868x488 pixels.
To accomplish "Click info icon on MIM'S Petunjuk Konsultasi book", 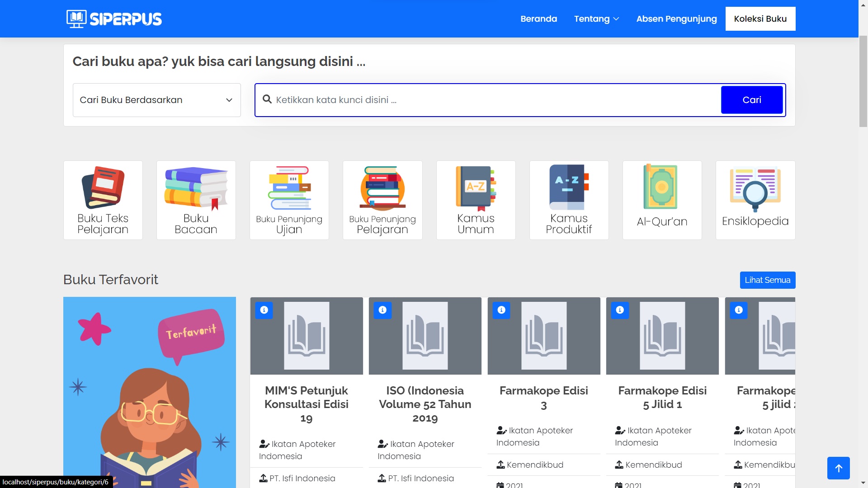I will (264, 310).
